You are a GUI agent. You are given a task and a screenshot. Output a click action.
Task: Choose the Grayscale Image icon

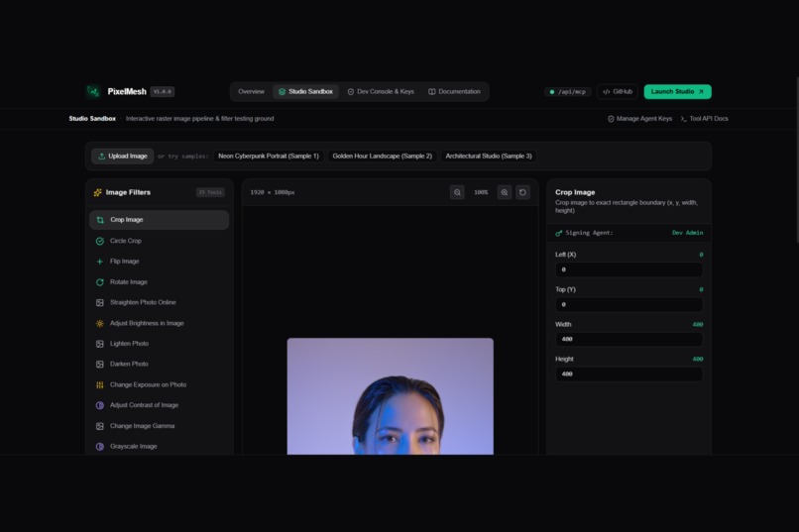100,447
